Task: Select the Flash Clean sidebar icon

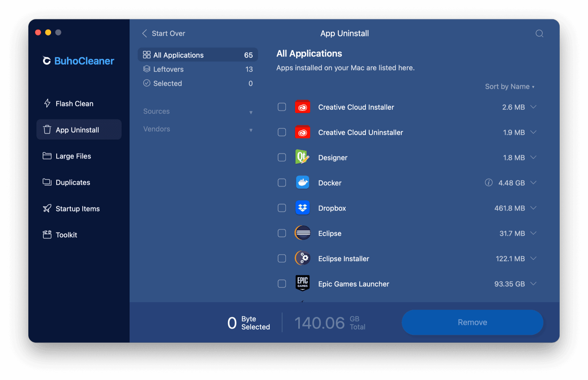Action: pyautogui.click(x=47, y=103)
